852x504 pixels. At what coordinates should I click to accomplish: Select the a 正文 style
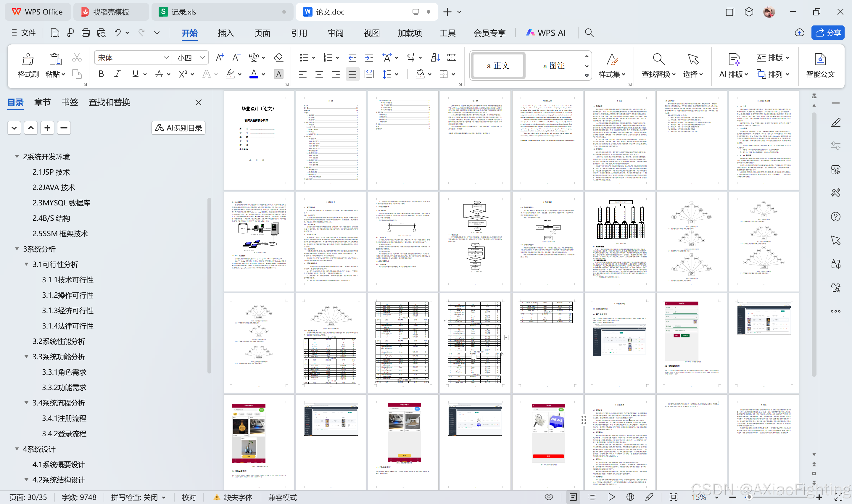pyautogui.click(x=498, y=65)
